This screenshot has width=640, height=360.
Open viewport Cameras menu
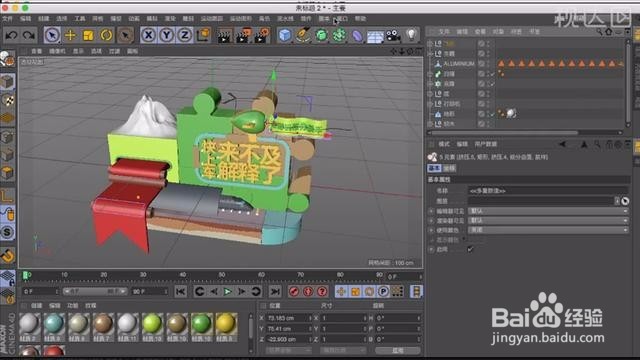pos(57,51)
